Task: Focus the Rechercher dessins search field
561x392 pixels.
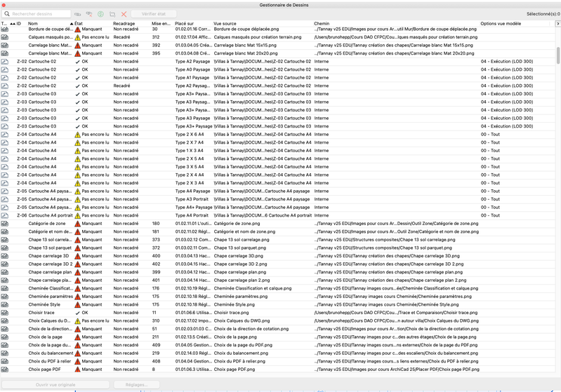Action: [x=37, y=14]
